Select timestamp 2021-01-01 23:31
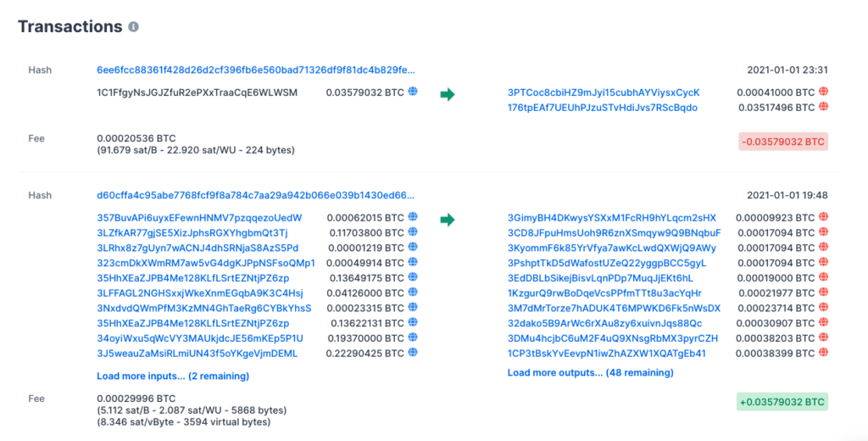 pos(787,70)
